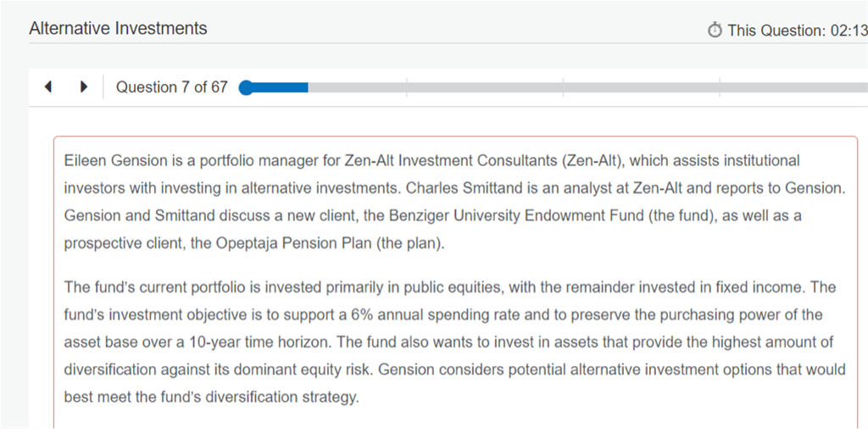868x429 pixels.
Task: Click the blue progress slider handle
Action: pyautogui.click(x=246, y=87)
